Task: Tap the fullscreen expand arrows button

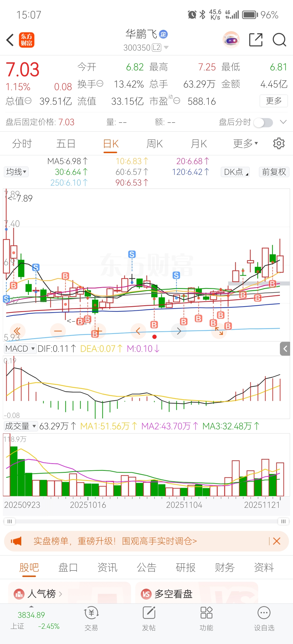Action: point(219,331)
